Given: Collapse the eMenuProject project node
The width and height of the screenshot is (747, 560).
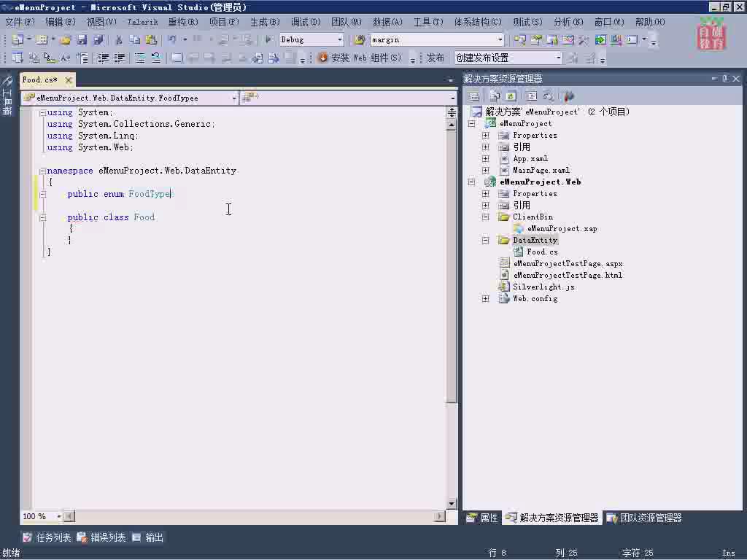Looking at the screenshot, I should coord(472,124).
